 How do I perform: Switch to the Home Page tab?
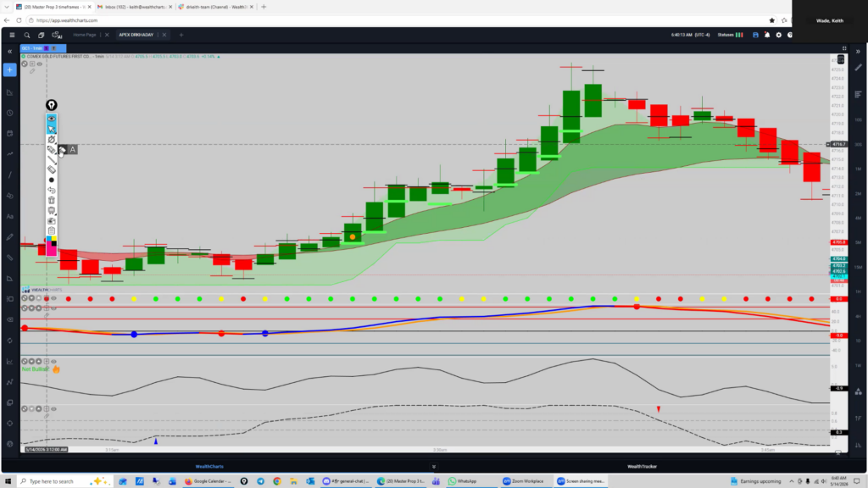(85, 35)
